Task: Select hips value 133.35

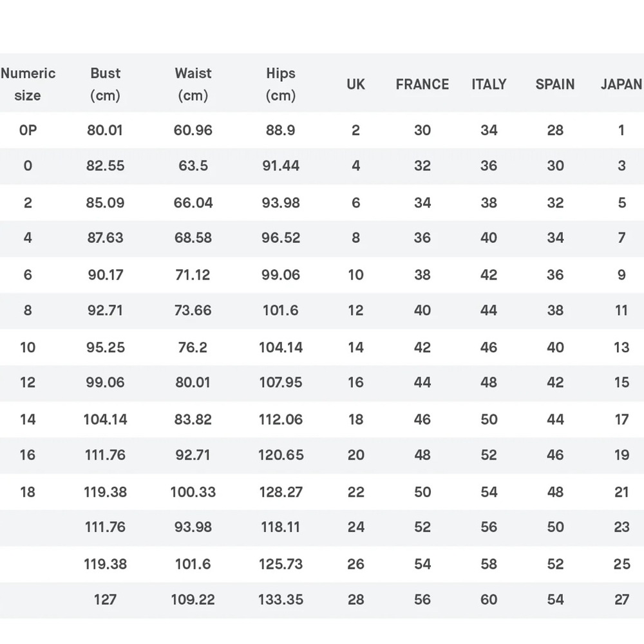Action: point(281,600)
